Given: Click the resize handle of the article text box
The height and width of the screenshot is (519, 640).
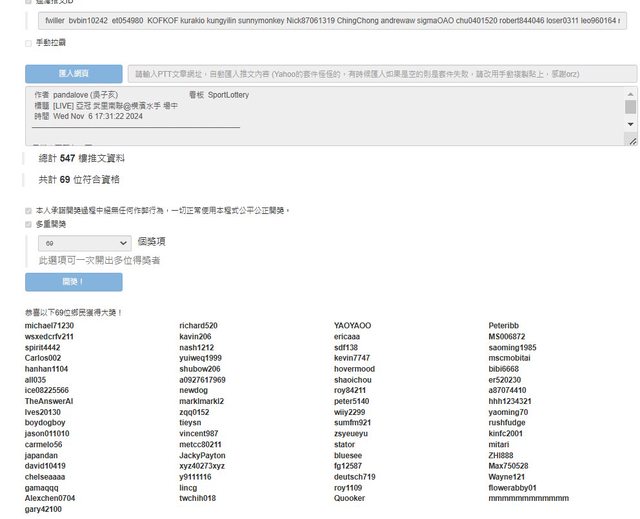Looking at the screenshot, I should [x=631, y=141].
